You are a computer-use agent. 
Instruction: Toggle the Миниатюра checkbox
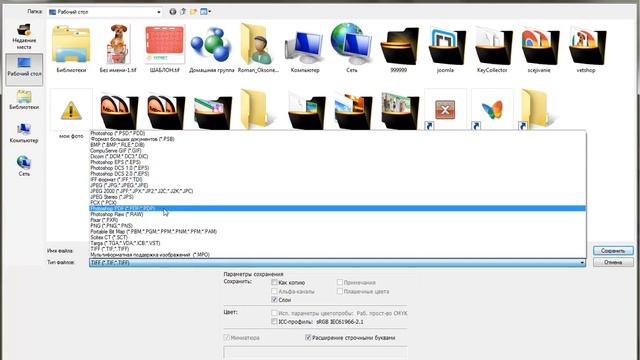pos(227,338)
